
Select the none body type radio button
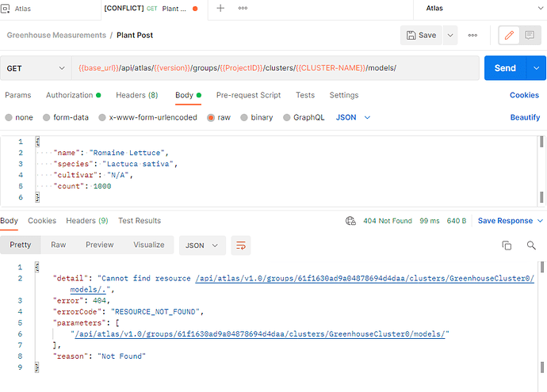9,118
